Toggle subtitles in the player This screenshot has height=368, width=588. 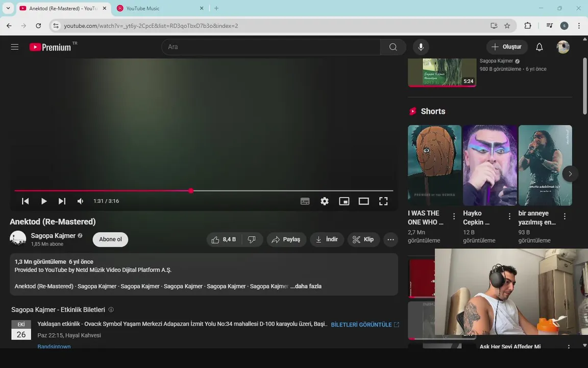(x=305, y=201)
